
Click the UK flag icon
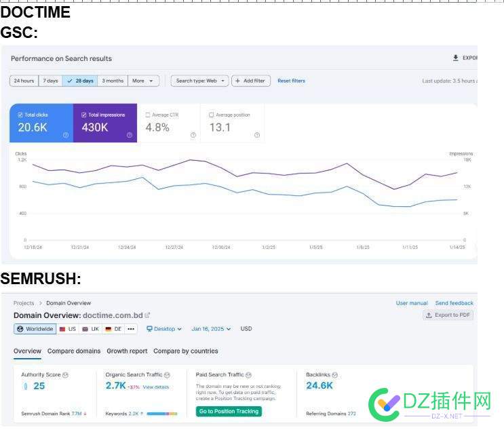tap(85, 329)
